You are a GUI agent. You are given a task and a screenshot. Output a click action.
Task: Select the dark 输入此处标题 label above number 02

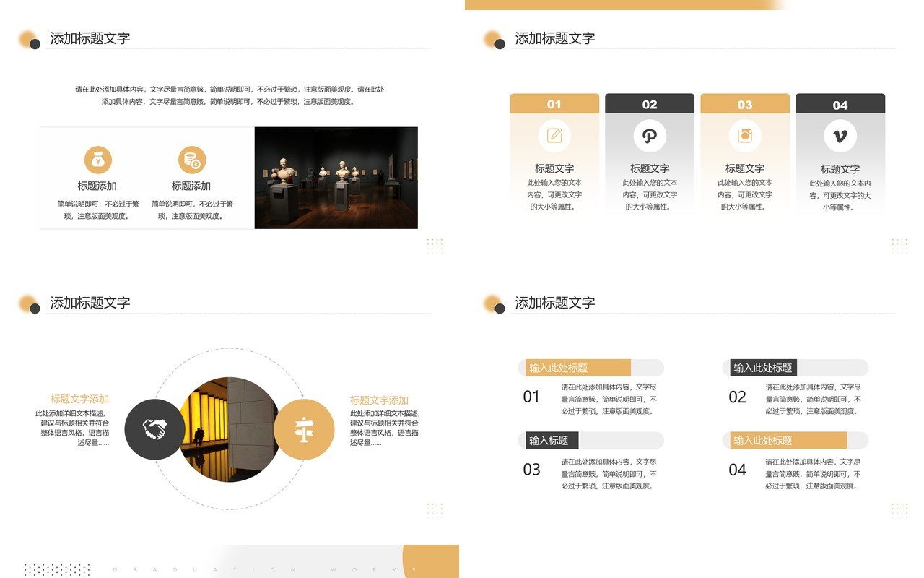point(763,368)
